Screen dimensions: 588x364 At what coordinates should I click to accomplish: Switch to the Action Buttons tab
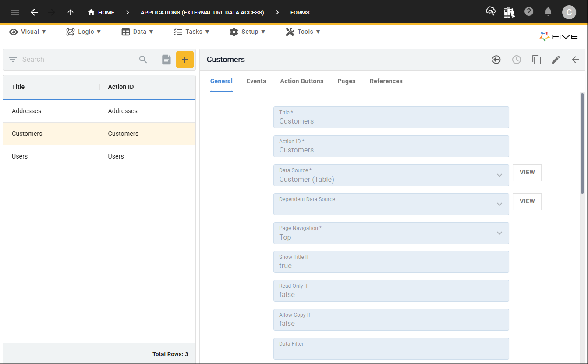tap(301, 81)
